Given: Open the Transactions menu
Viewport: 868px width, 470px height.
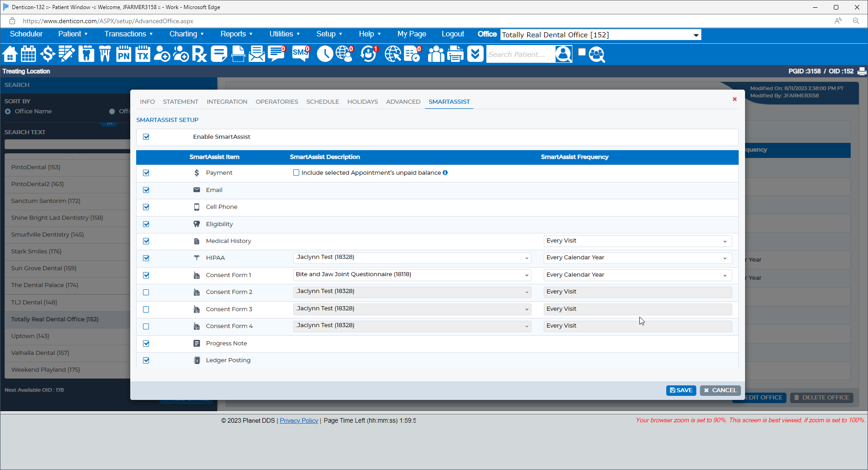Looking at the screenshot, I should pos(128,34).
